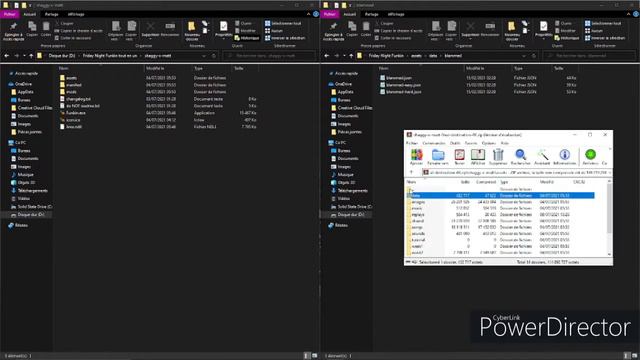Screen dimensions: 640x360
Task: Click WinRAR's Ajouter toolbar icon
Action: pos(416,157)
